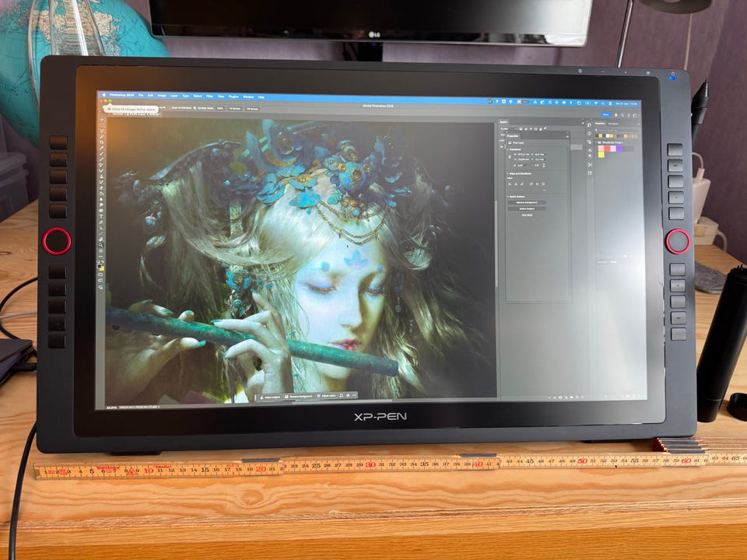
Task: Click the align horizontal centers icon
Action: (x=515, y=184)
